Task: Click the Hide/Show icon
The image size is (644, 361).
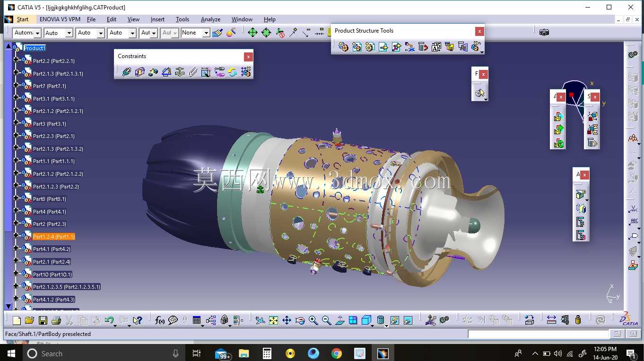Action: click(395, 320)
